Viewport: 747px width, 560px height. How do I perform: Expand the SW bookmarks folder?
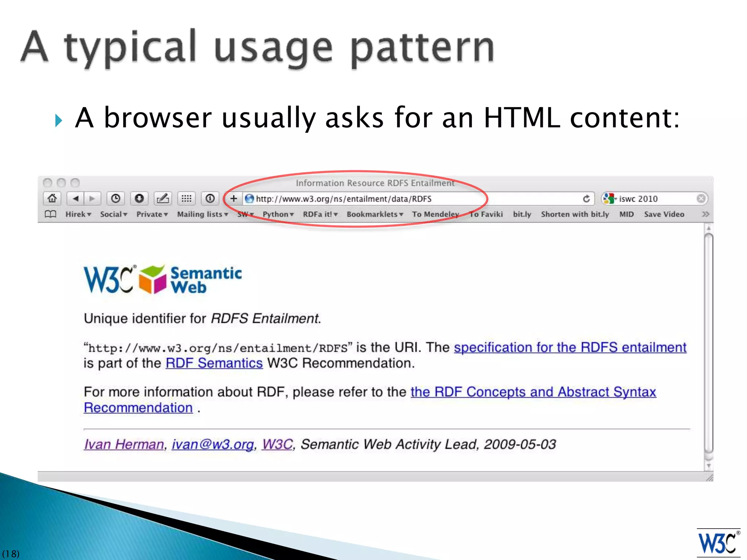click(245, 214)
